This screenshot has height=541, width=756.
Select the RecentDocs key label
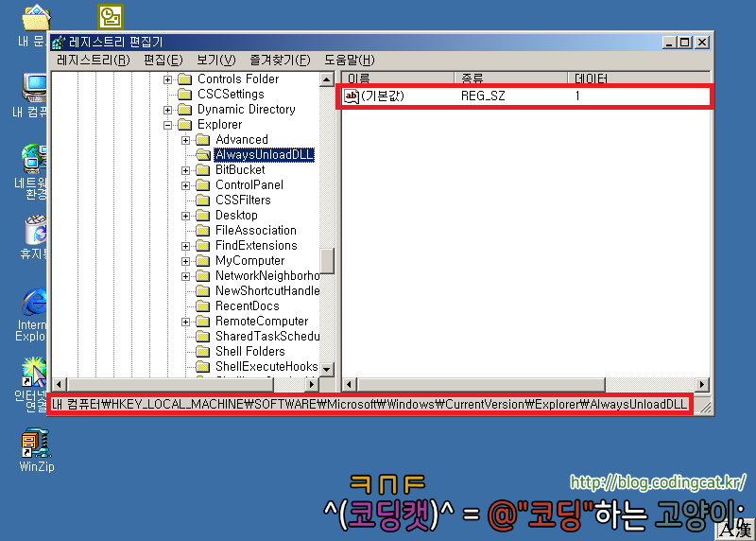pos(248,306)
